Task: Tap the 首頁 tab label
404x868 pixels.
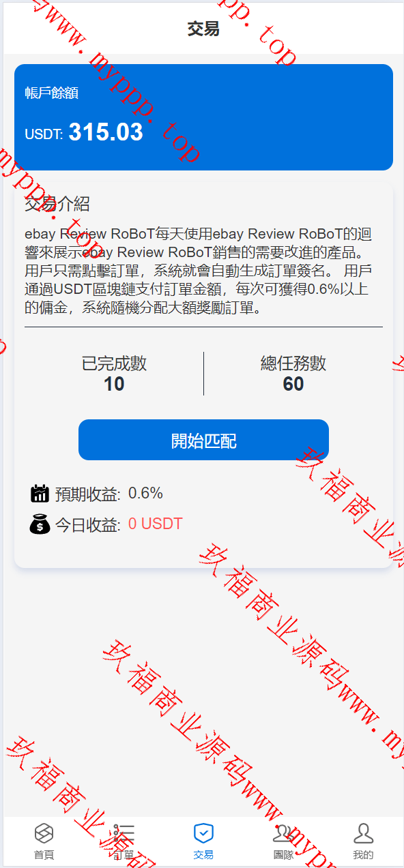Action: click(x=44, y=854)
